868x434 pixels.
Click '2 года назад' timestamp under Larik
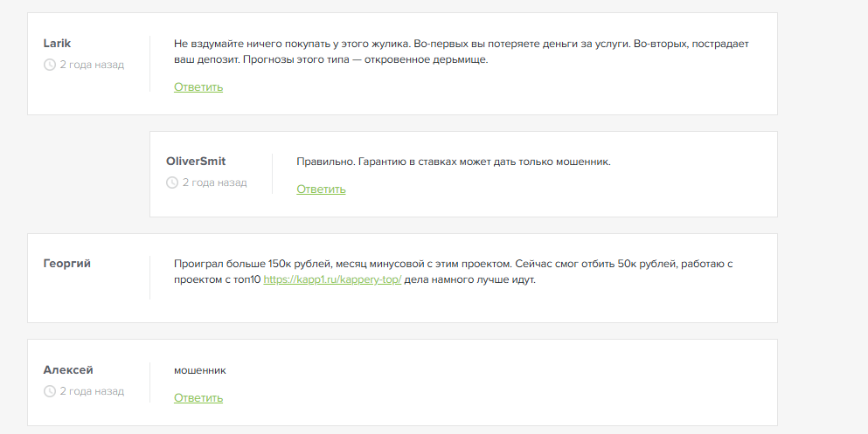pos(92,65)
